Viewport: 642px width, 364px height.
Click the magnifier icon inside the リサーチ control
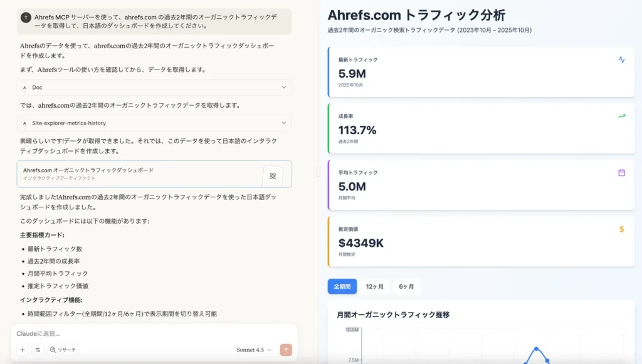54,350
